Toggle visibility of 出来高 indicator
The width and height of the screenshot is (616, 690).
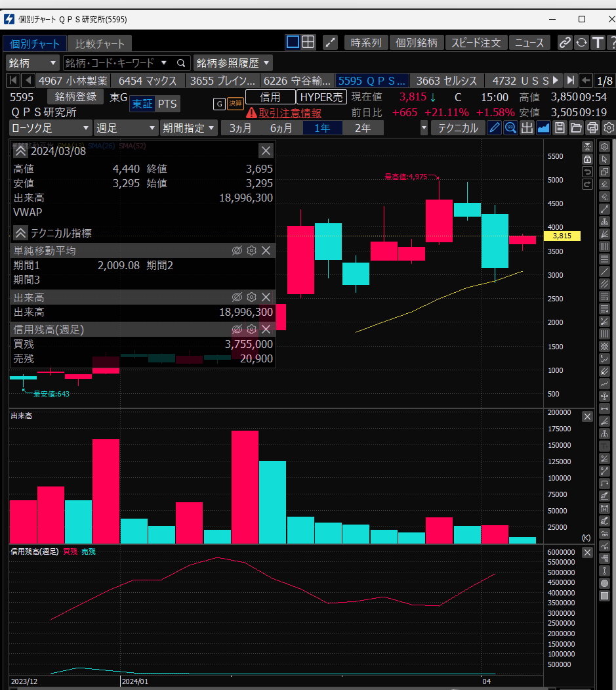(x=237, y=297)
